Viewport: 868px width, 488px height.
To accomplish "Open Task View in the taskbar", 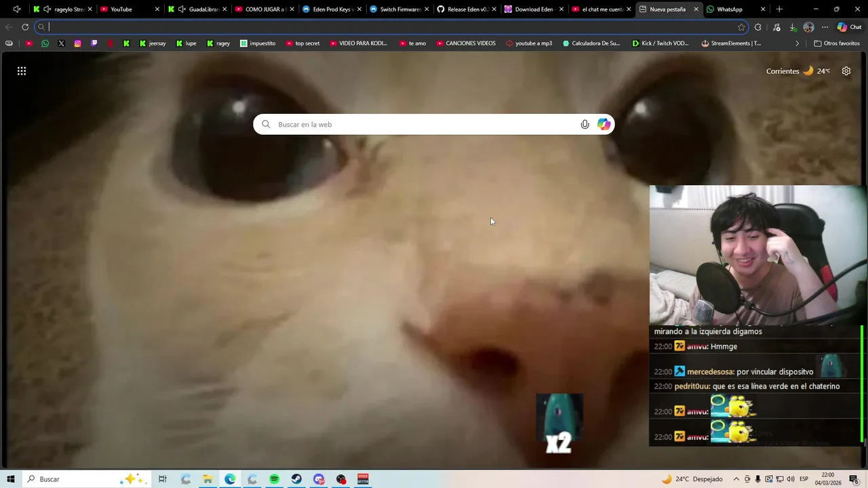I will [163, 479].
